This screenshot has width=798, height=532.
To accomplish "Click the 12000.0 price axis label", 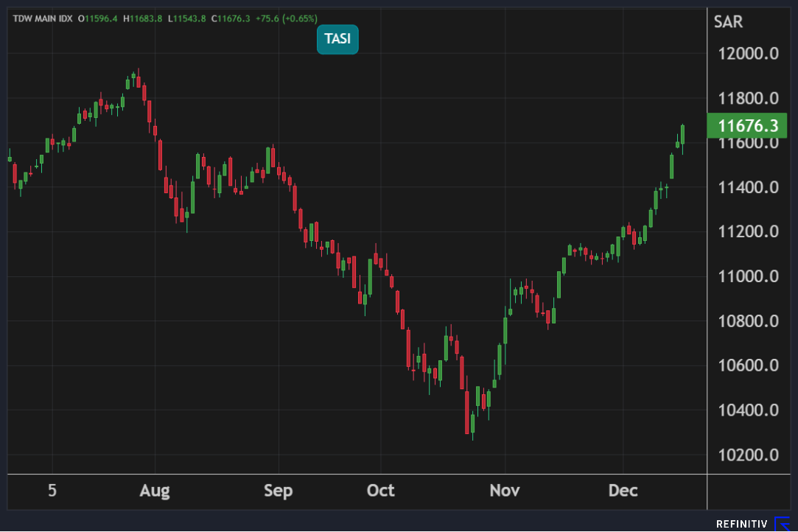I will pos(748,54).
